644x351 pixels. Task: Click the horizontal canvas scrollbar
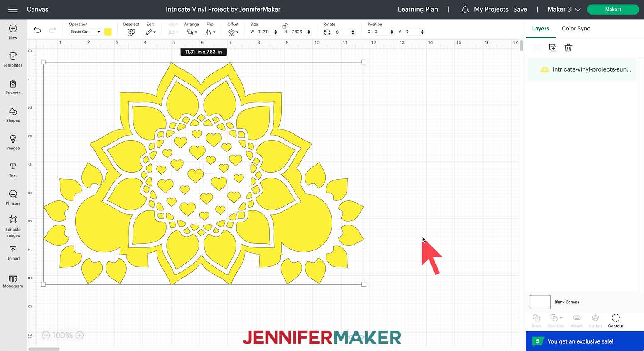click(x=44, y=349)
